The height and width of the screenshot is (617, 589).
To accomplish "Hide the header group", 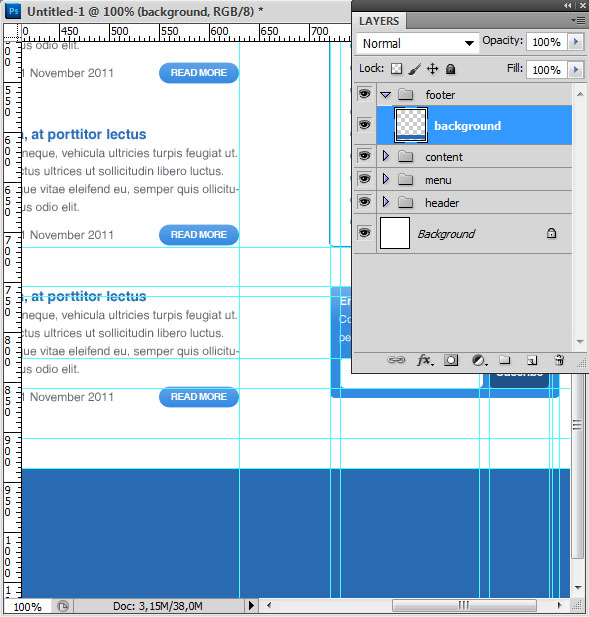I will coord(364,202).
